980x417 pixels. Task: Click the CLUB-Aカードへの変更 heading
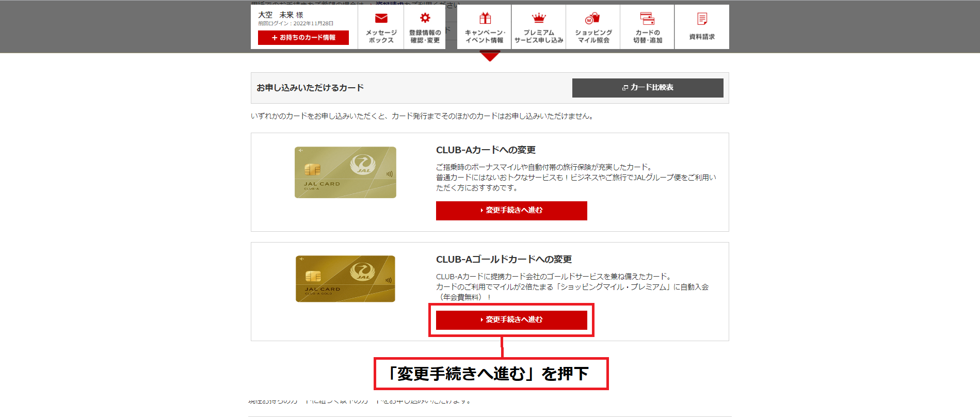[x=486, y=150]
